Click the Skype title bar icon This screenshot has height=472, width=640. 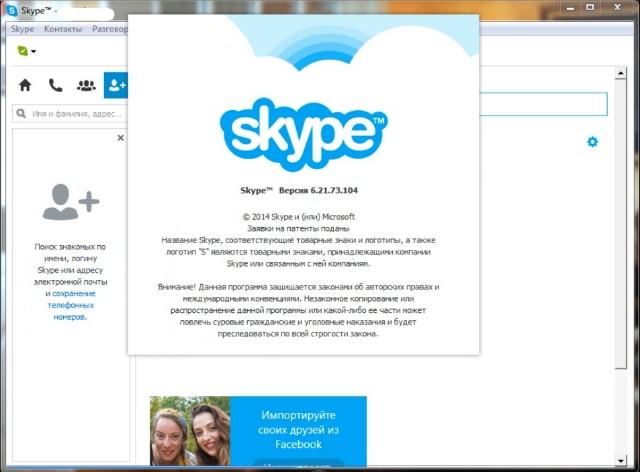pos(12,11)
